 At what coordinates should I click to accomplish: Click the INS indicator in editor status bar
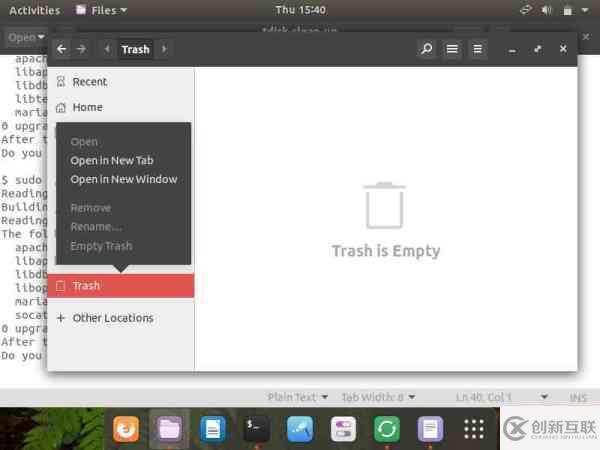pyautogui.click(x=578, y=398)
